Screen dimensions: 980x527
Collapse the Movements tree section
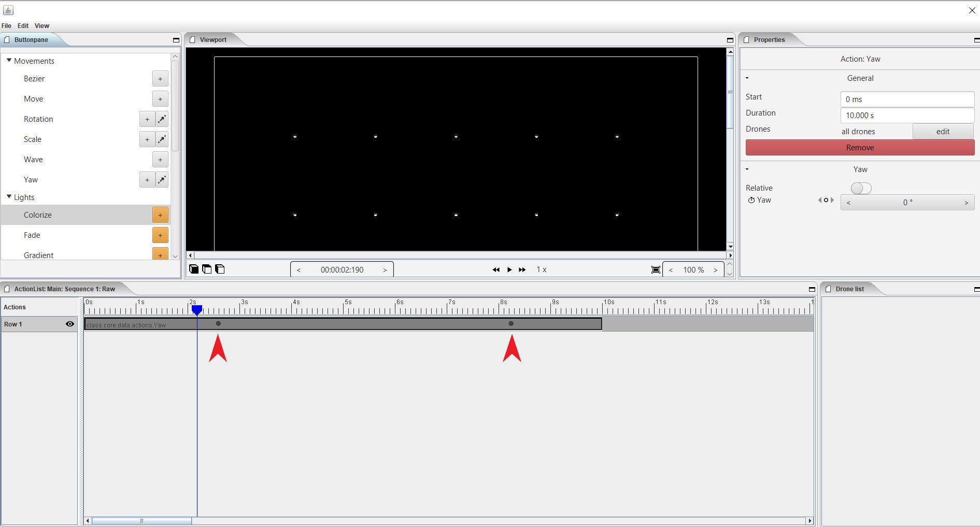(9, 61)
